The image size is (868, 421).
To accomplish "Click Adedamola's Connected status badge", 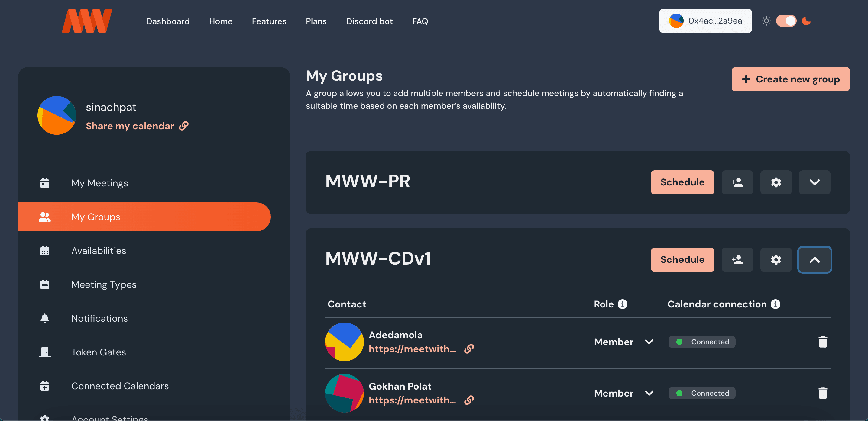I will click(702, 342).
